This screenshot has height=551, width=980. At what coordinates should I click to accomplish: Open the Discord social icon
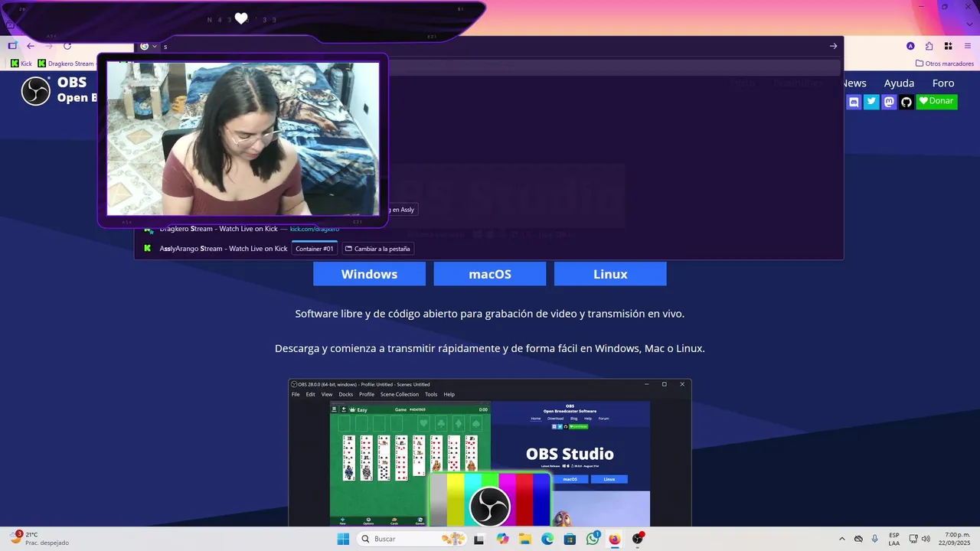[854, 102]
